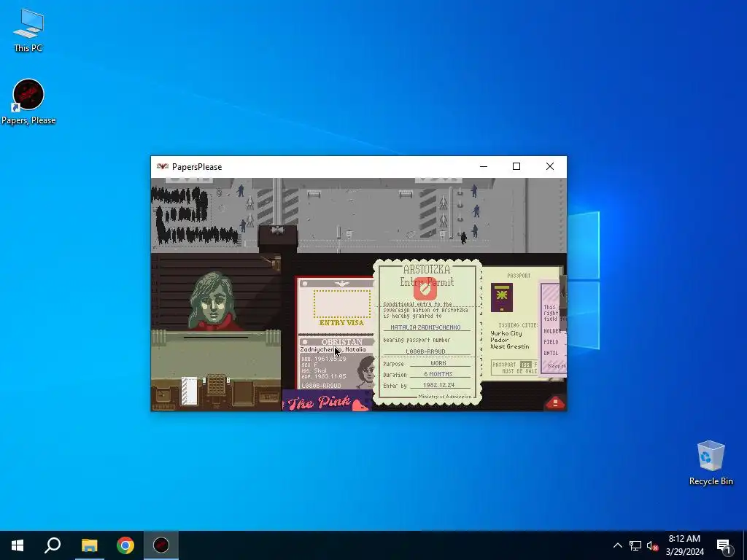Click the document slot on the booth counter
This screenshot has height=560, width=747.
(216, 338)
